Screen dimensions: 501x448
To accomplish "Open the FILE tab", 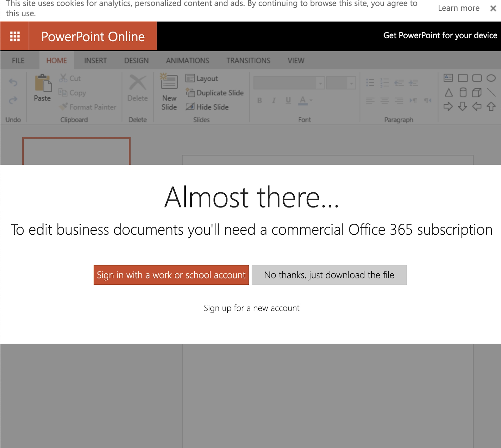I will click(18, 60).
